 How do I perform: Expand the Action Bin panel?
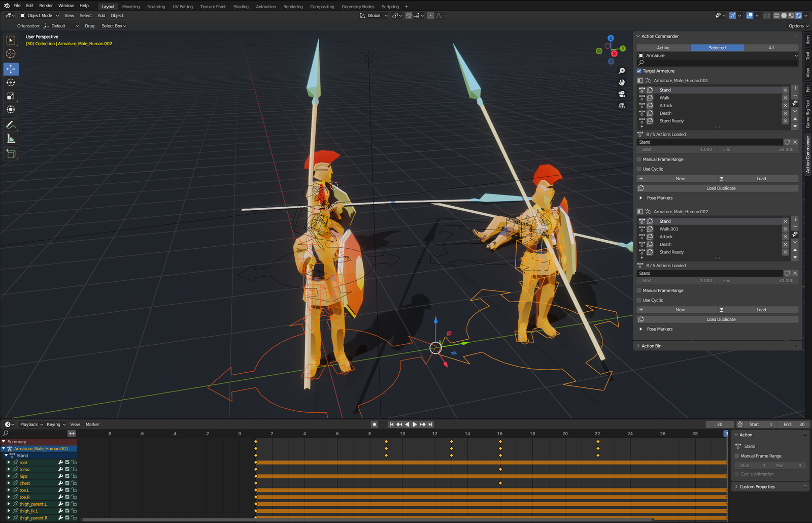pos(651,346)
